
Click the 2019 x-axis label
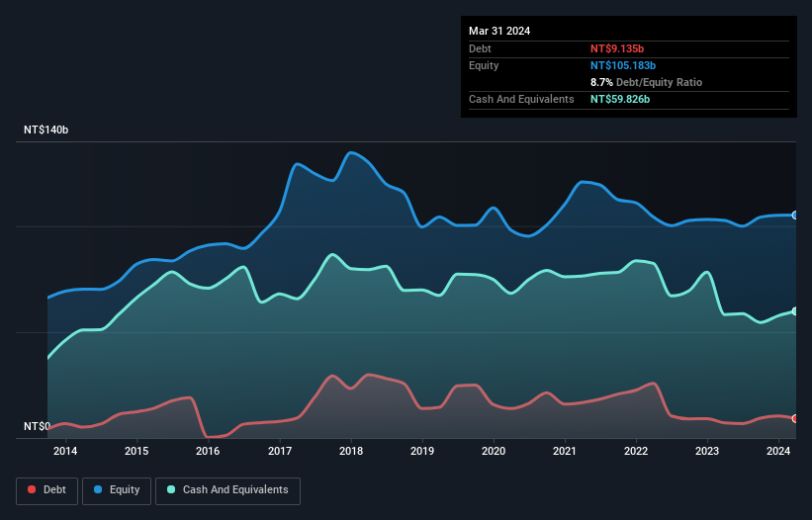[422, 451]
